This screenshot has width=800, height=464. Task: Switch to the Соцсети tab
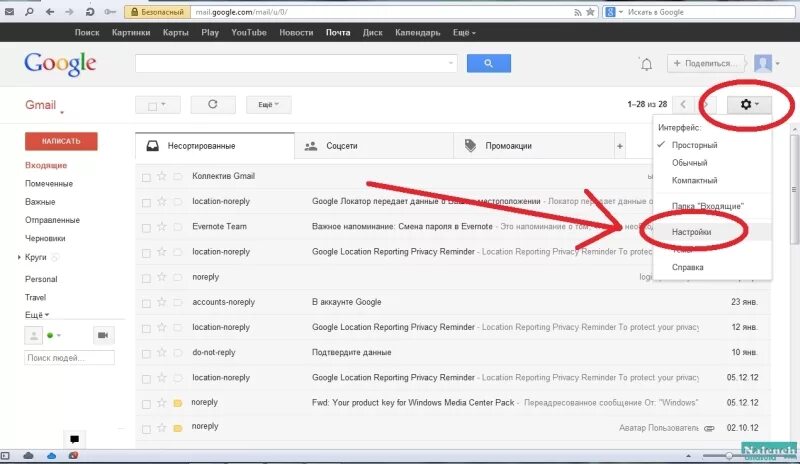(x=374, y=146)
